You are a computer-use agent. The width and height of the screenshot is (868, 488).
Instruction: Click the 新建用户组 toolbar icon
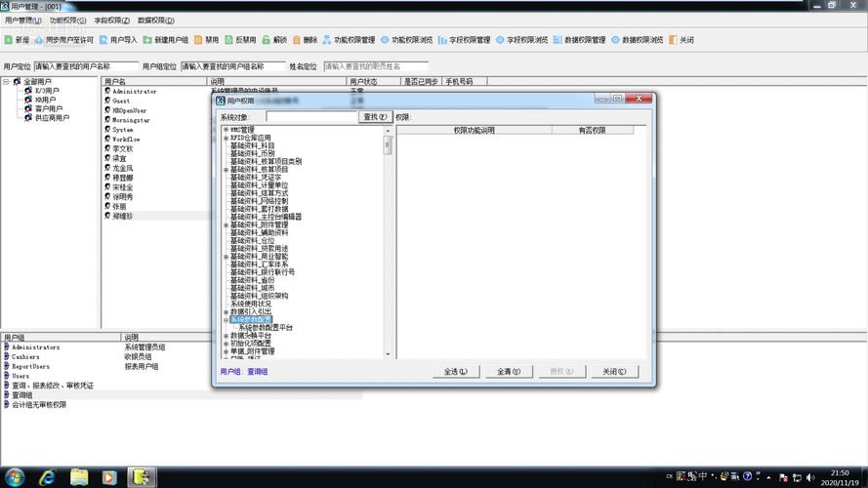[x=147, y=40]
